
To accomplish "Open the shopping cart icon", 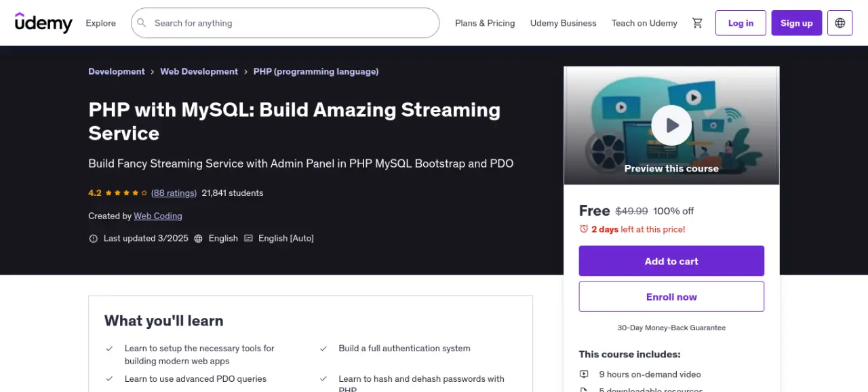I will [x=697, y=23].
